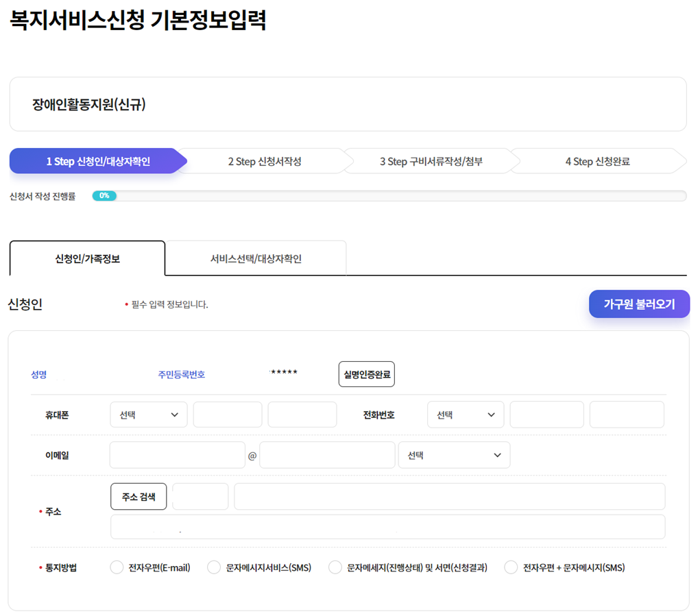Open the 신청인/가족정보 tab

coord(86,258)
